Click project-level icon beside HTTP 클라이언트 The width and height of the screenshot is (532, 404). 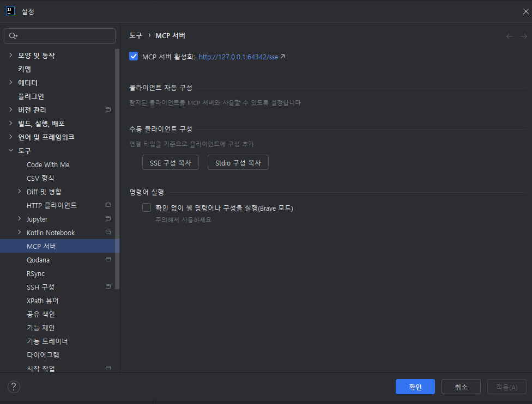tap(108, 205)
